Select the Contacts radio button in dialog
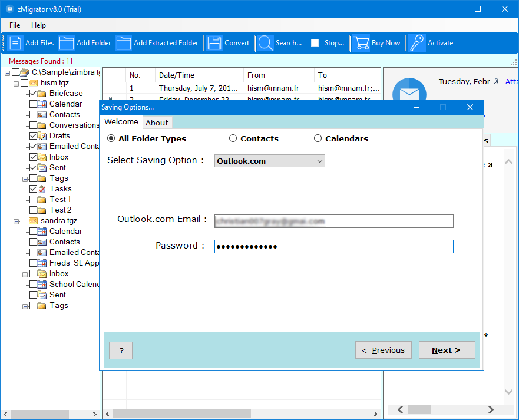Image resolution: width=519 pixels, height=420 pixels. [233, 138]
